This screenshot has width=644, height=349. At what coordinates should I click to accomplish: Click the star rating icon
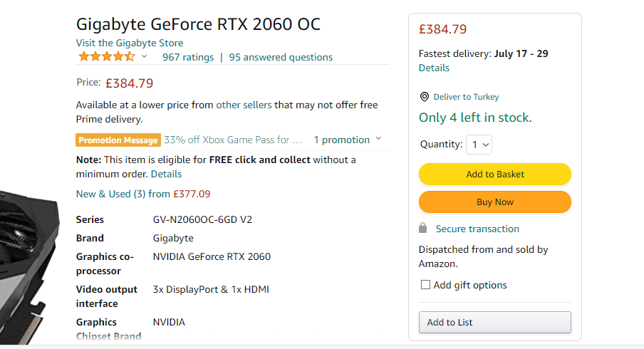tap(106, 57)
